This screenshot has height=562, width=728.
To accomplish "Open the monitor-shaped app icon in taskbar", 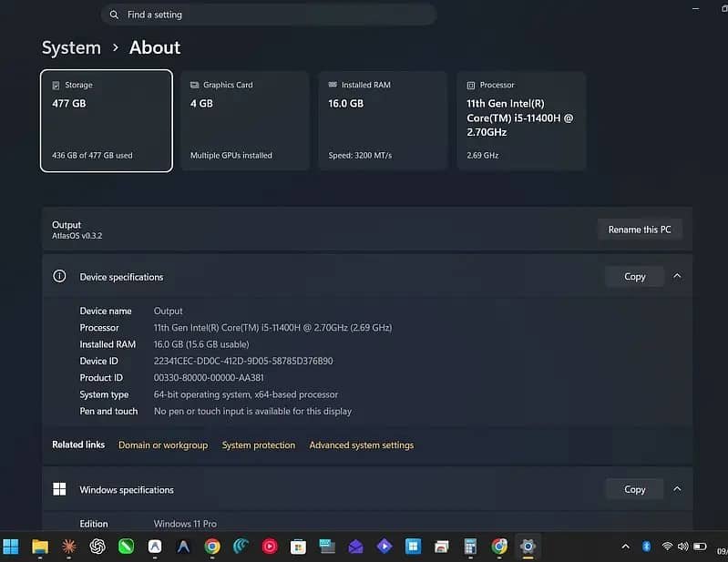I will pyautogui.click(x=327, y=547).
